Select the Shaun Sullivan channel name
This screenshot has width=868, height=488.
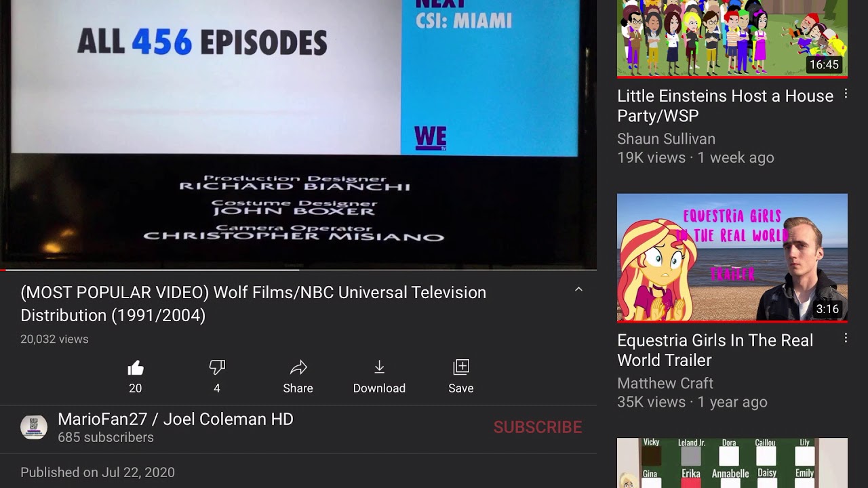click(666, 139)
